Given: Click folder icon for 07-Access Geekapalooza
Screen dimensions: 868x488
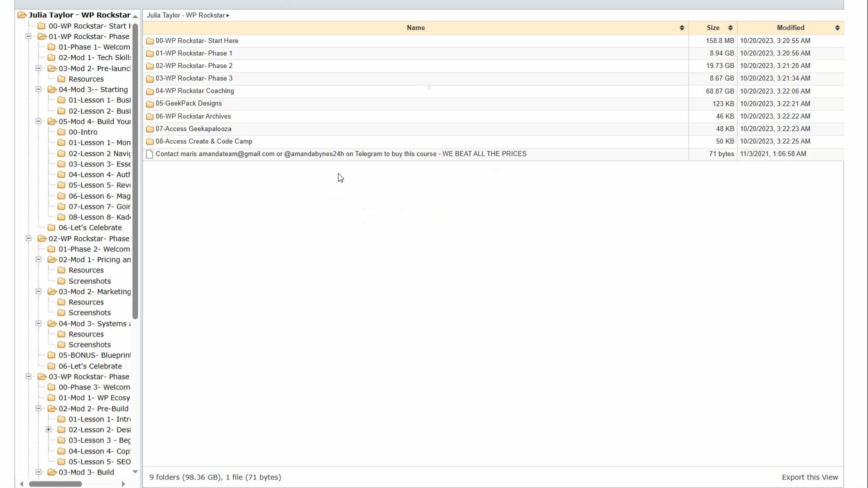Looking at the screenshot, I should 149,129.
